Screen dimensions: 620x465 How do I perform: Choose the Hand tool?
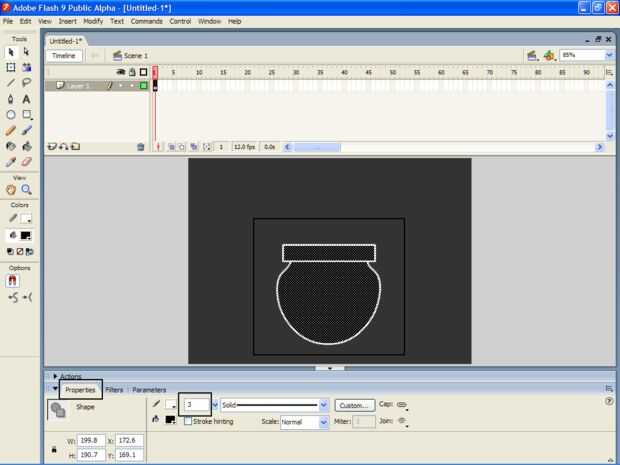[11, 189]
